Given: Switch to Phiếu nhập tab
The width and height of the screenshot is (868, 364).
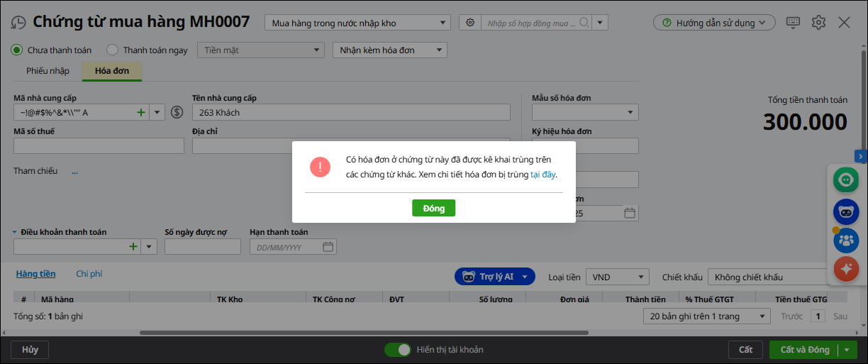Looking at the screenshot, I should [48, 71].
